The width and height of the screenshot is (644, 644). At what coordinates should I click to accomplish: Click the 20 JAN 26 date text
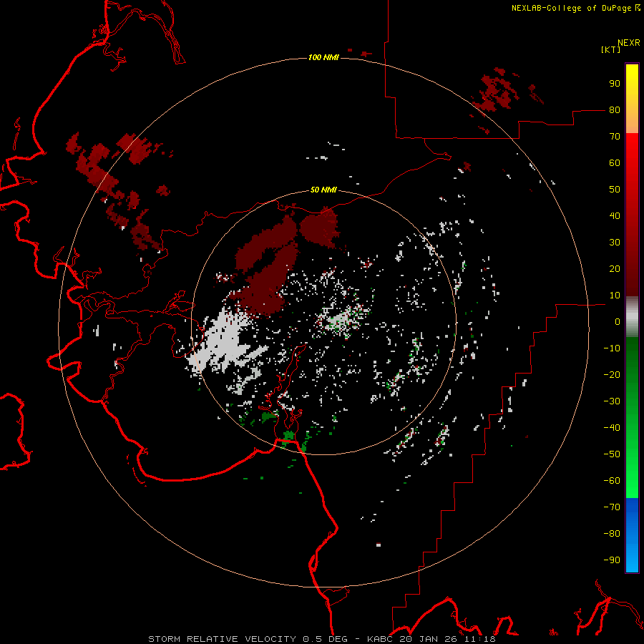pyautogui.click(x=429, y=639)
